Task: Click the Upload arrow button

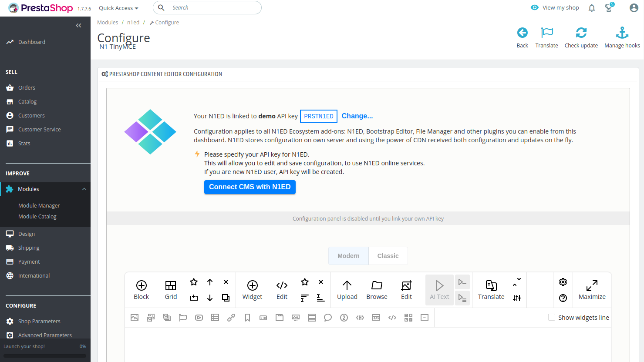Action: tap(347, 290)
